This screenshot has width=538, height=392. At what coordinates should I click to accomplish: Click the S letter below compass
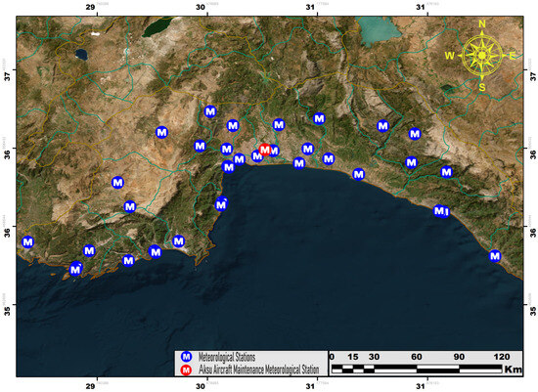tap(482, 87)
